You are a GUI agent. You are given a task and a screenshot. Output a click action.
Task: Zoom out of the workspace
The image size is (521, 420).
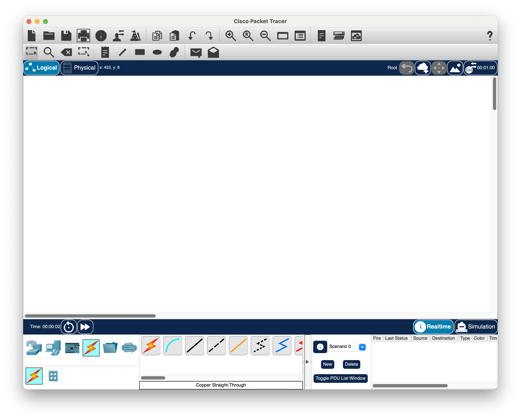click(265, 36)
